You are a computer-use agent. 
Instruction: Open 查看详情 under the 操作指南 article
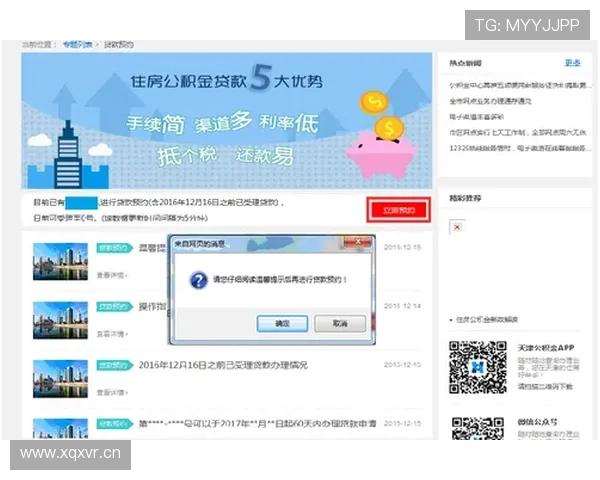click(112, 334)
